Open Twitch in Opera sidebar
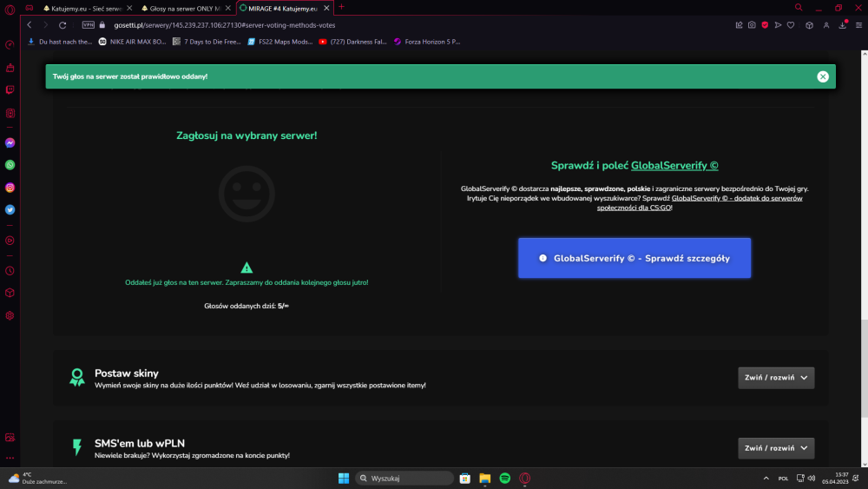The height and width of the screenshot is (489, 868). [10, 89]
